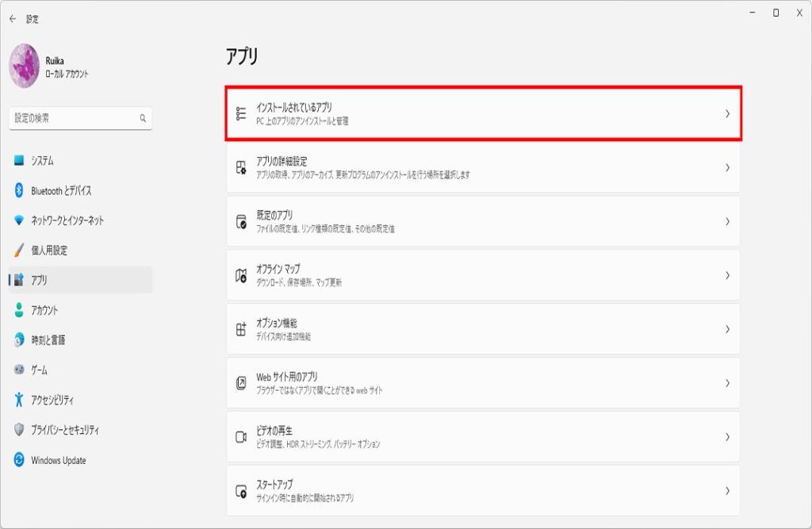Select アカウント in the sidebar

point(44,310)
